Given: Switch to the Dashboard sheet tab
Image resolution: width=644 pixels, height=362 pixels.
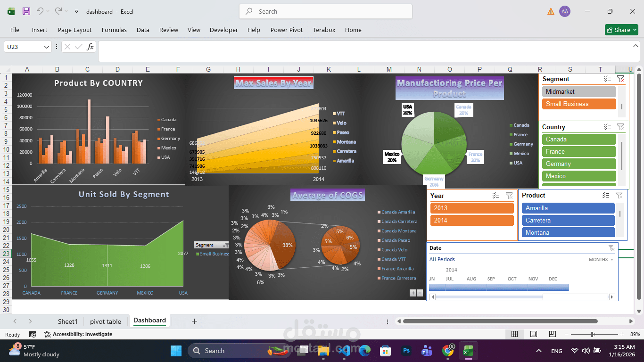Looking at the screenshot, I should coord(149,321).
